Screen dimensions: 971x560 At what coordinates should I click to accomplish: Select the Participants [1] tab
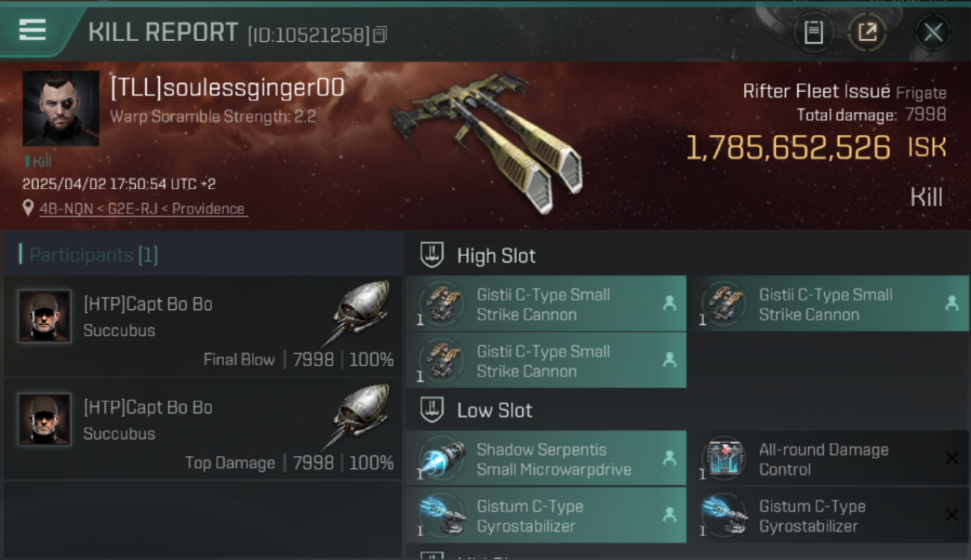tap(93, 255)
